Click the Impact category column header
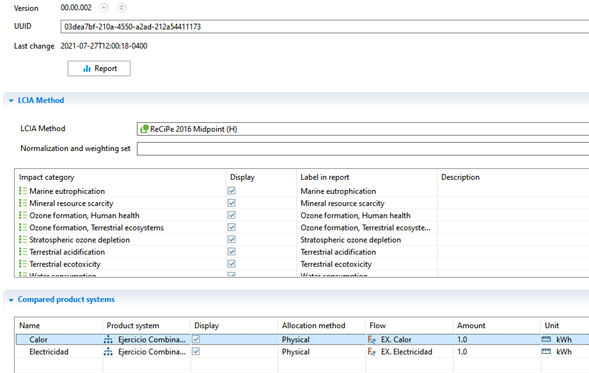 47,177
